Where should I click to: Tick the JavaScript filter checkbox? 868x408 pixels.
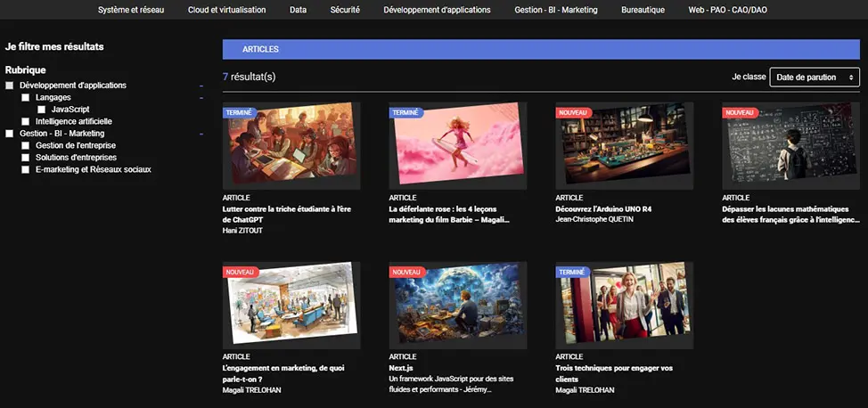click(x=42, y=110)
